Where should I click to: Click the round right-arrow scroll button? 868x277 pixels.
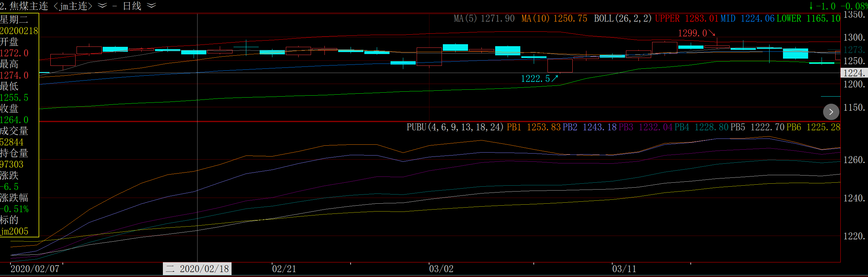(x=831, y=112)
